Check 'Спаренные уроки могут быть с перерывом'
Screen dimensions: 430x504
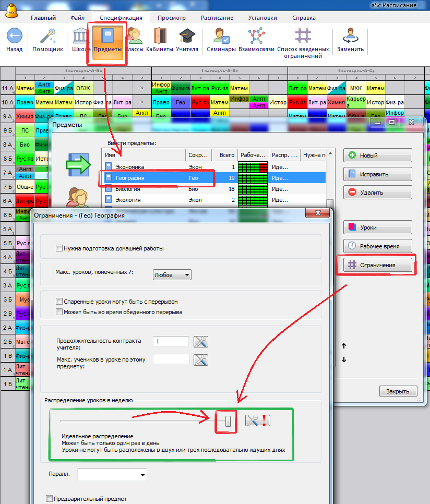pos(59,302)
